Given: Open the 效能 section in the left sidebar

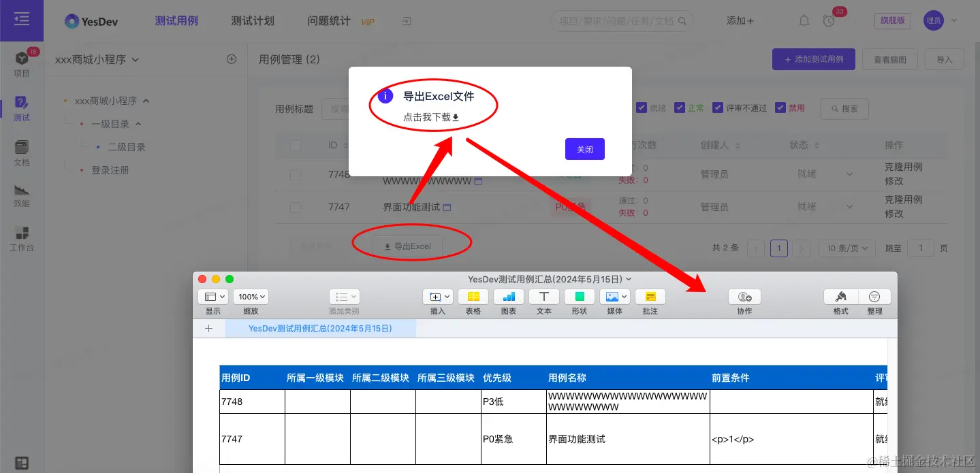Looking at the screenshot, I should click(22, 195).
